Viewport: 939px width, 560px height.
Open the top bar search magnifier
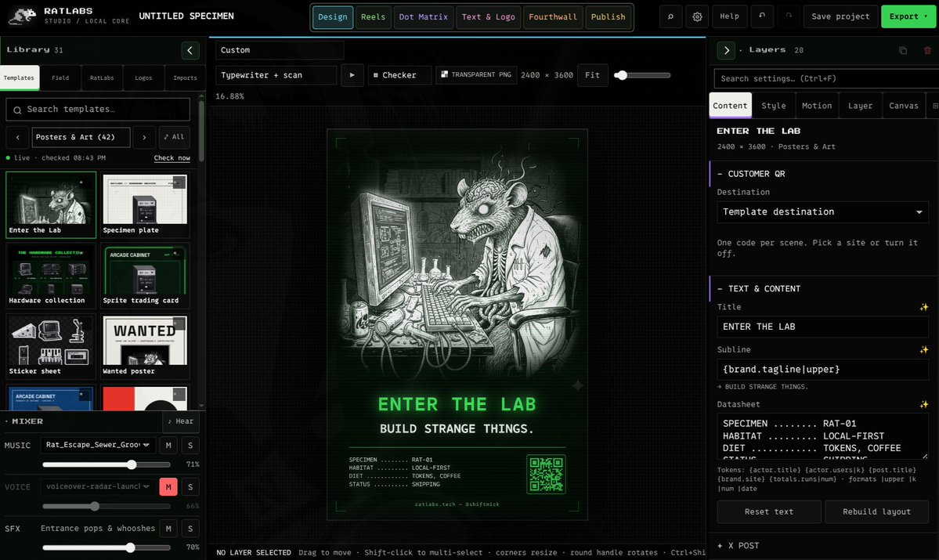click(x=670, y=16)
